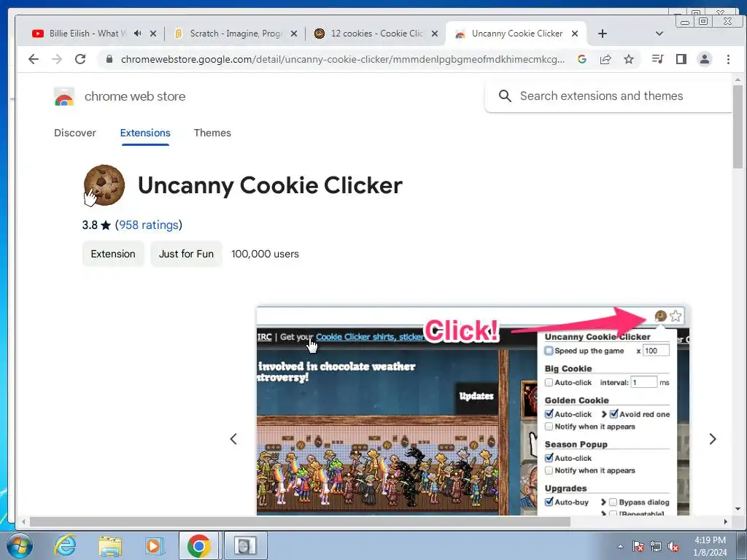Show hidden system tray icons
The height and width of the screenshot is (560, 747).
point(620,547)
